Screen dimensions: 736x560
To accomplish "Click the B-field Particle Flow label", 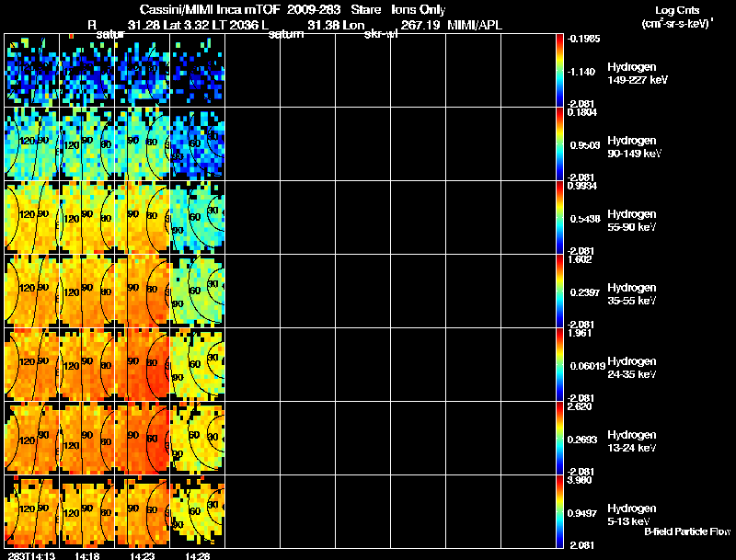I will click(686, 531).
